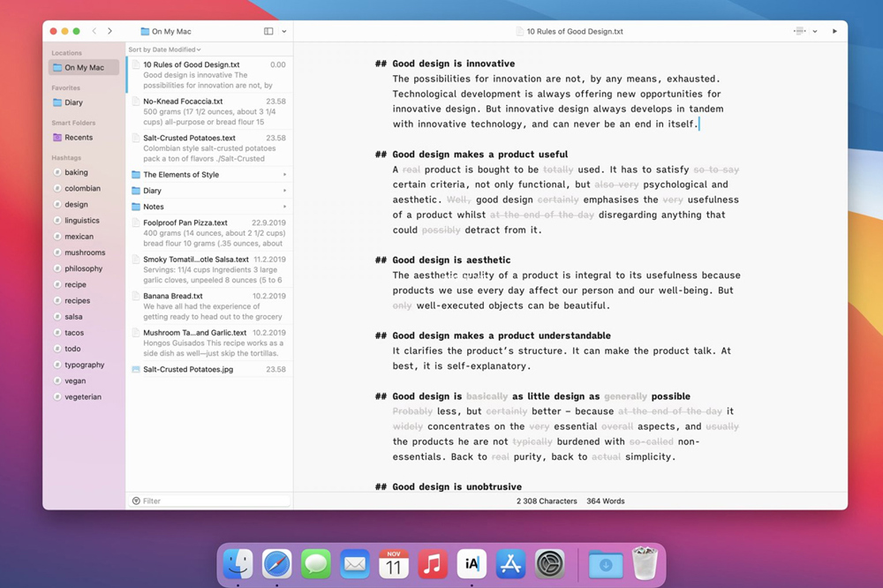
Task: Open the Sort by Date Modified menu
Action: click(x=164, y=49)
